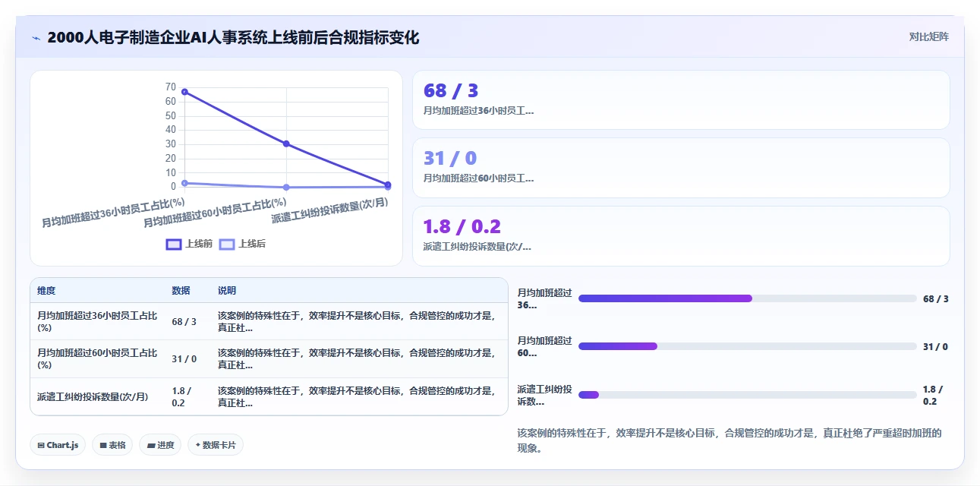Open the 1.8 / 0.2 data card
980x486 pixels.
point(681,236)
